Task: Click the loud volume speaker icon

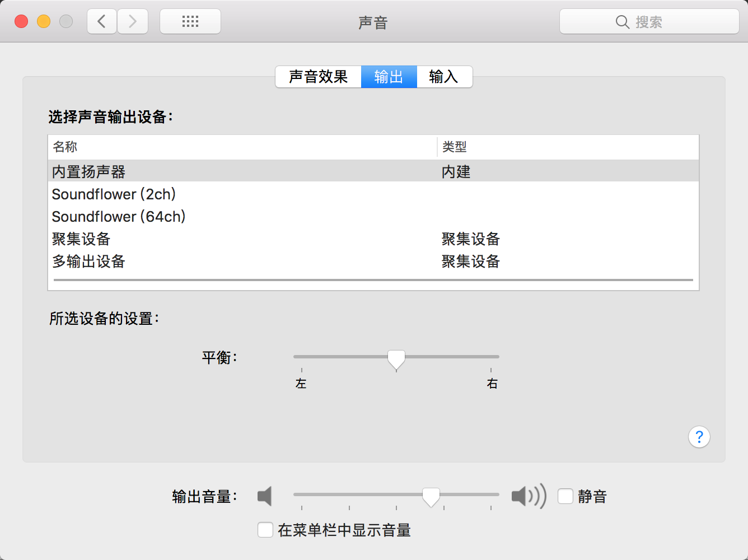Action: point(528,496)
